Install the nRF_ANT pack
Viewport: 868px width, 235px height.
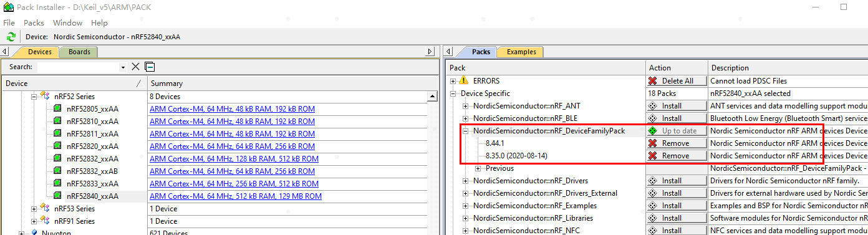(x=677, y=106)
